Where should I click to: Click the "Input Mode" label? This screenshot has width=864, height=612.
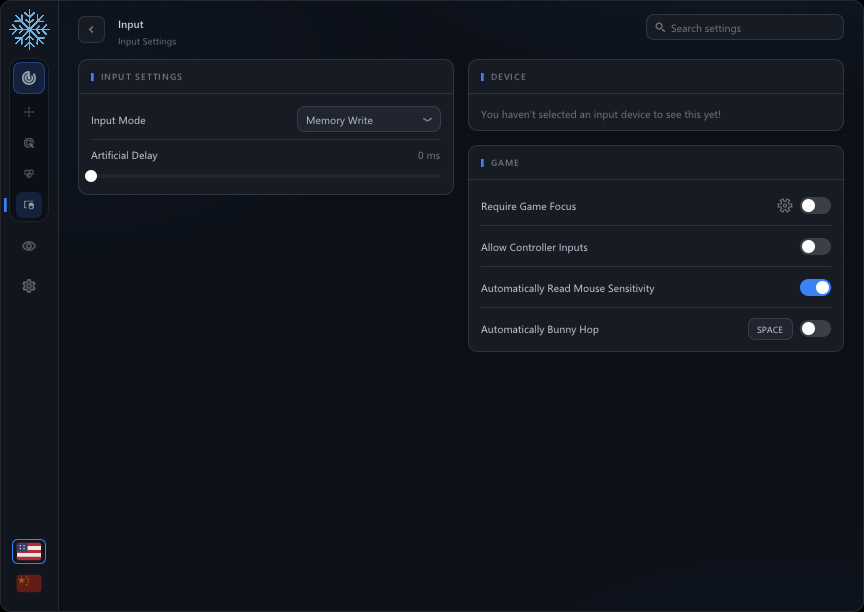click(118, 120)
